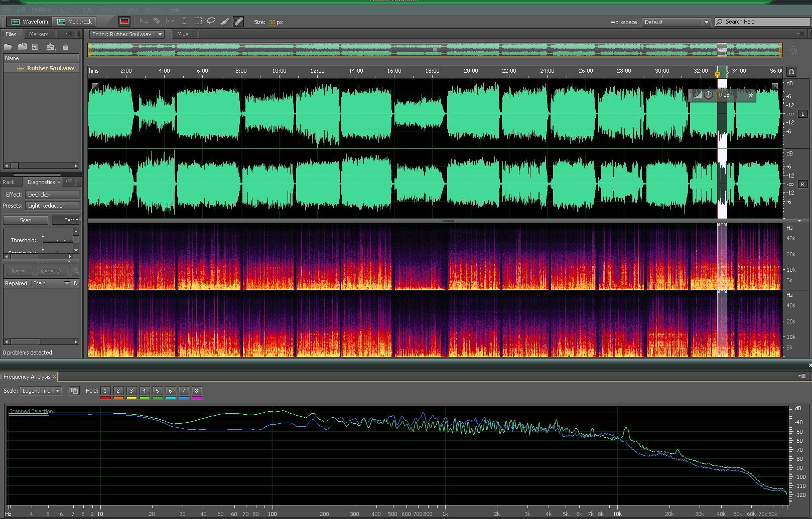Select the Lasso Selection tool
This screenshot has height=519, width=812.
(x=211, y=22)
